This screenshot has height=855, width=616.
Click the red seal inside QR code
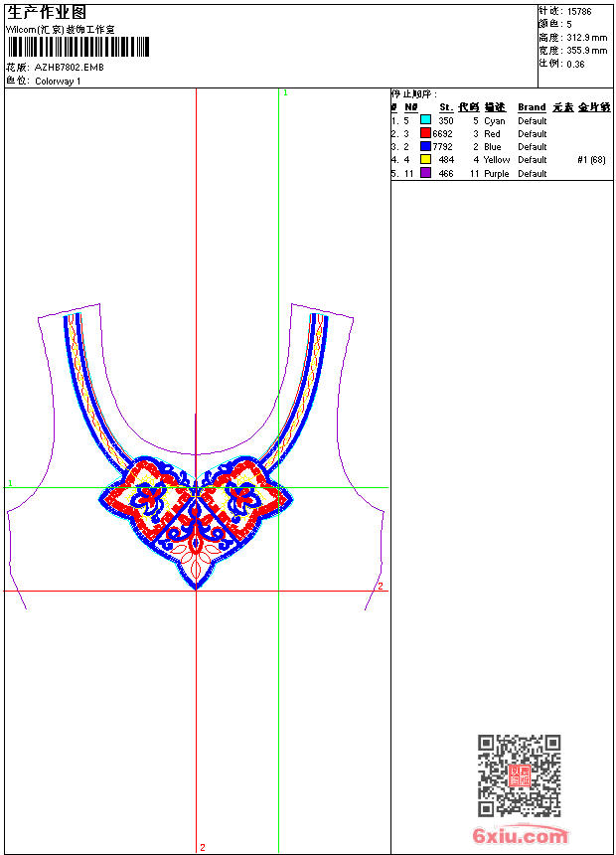(519, 776)
